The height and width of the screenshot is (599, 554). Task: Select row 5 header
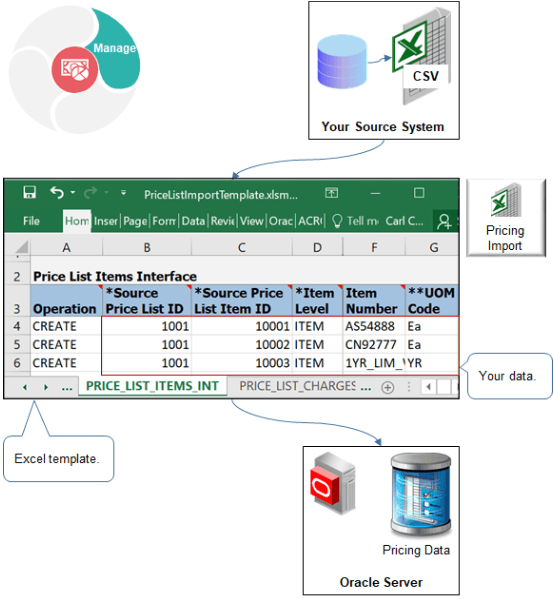click(17, 345)
